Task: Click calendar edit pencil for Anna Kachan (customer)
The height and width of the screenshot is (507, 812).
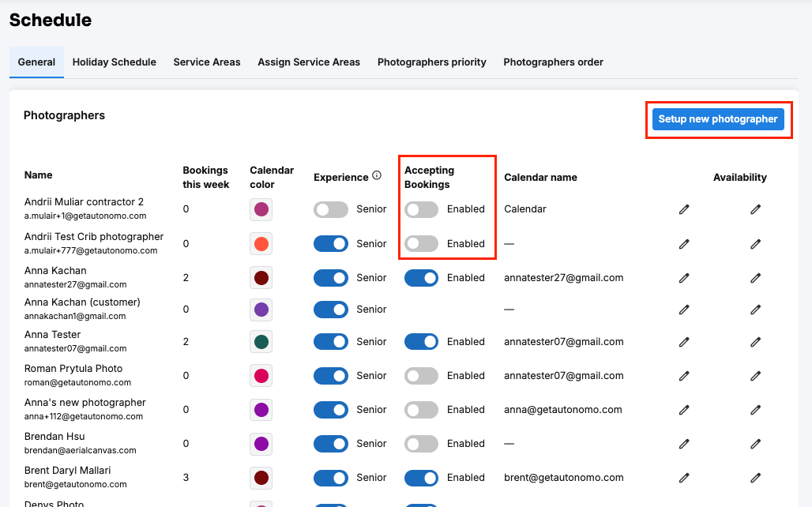Action: point(684,310)
